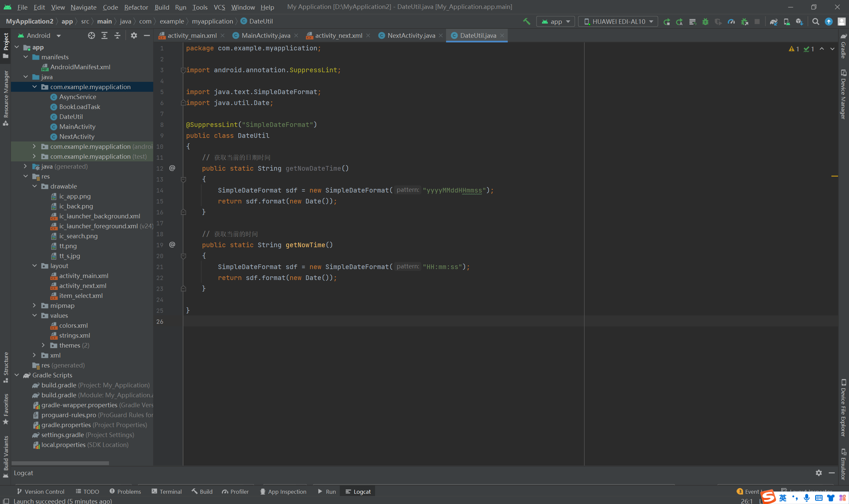Open Logcat panel settings gear

click(818, 473)
